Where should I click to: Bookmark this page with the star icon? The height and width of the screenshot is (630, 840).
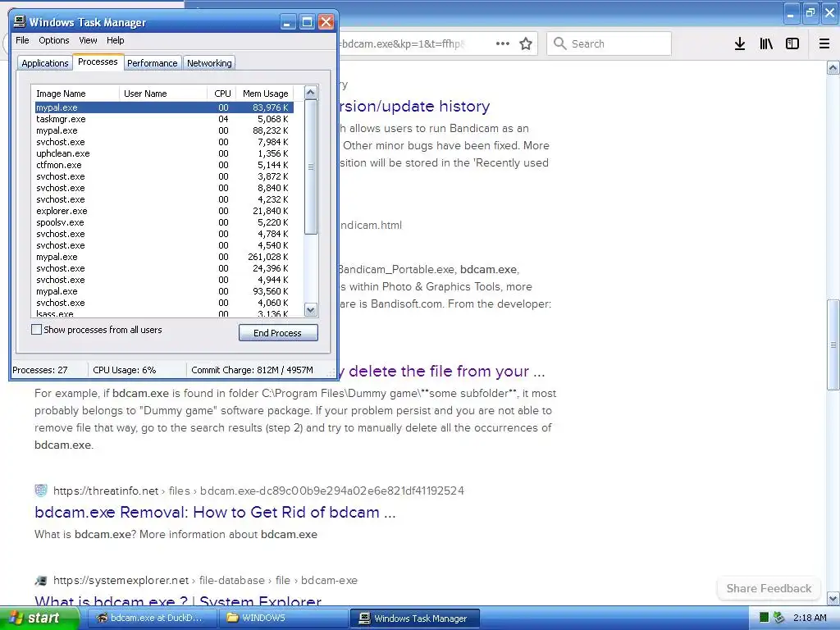526,44
